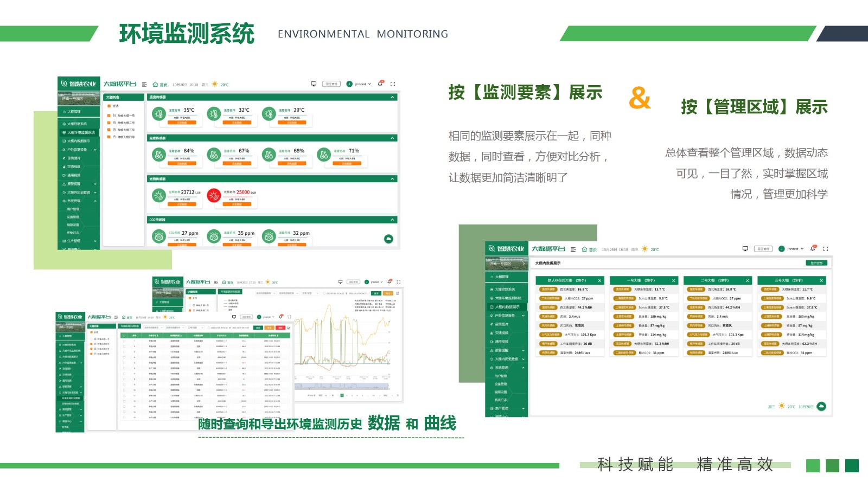
Task: Toggle the 种植大棚一号 checkbox
Action: tap(108, 115)
